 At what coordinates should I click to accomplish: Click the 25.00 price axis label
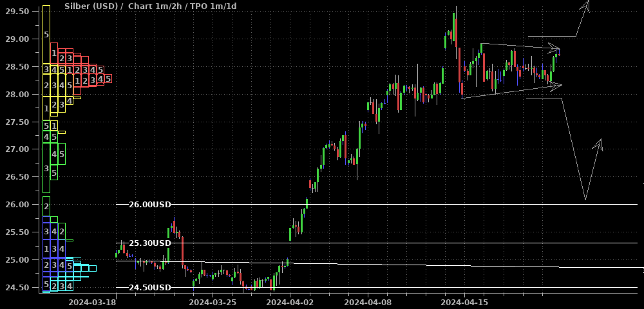pyautogui.click(x=17, y=260)
